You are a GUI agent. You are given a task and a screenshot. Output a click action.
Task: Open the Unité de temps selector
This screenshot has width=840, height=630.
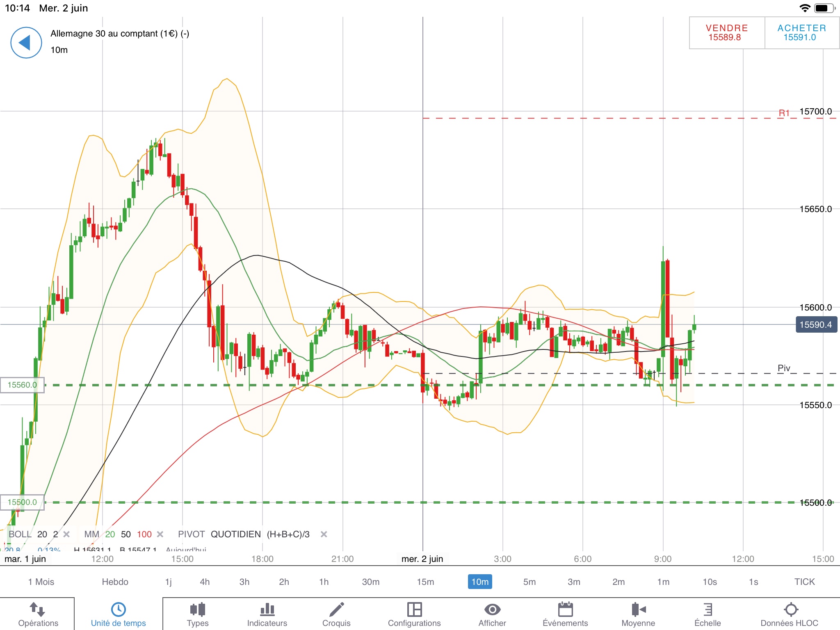tap(118, 614)
